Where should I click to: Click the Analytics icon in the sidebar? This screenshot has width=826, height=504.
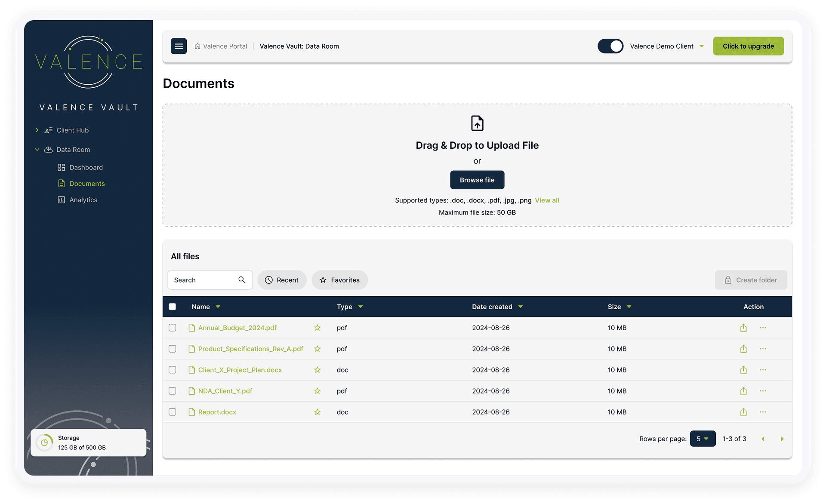click(62, 200)
